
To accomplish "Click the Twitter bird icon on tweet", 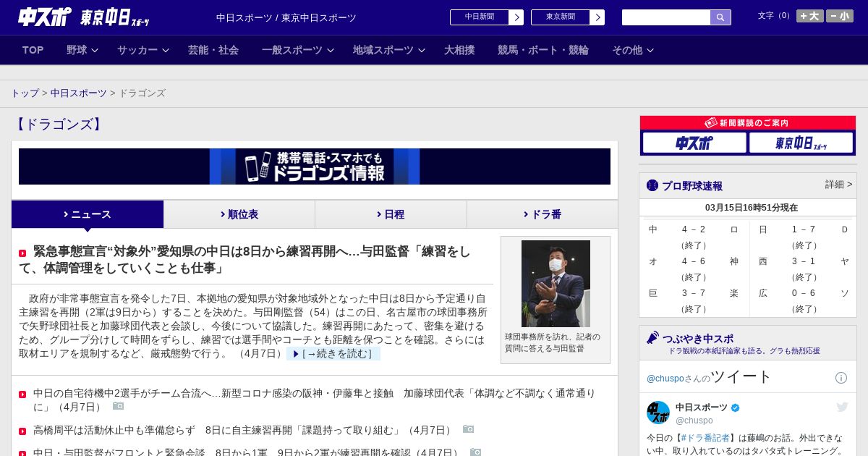I will (842, 407).
